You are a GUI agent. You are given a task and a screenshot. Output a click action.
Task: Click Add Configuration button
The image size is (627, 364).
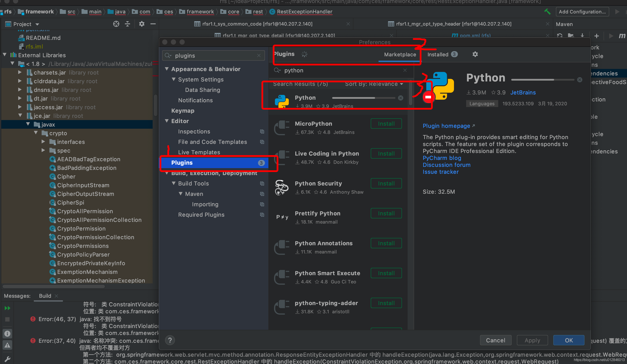[582, 12]
